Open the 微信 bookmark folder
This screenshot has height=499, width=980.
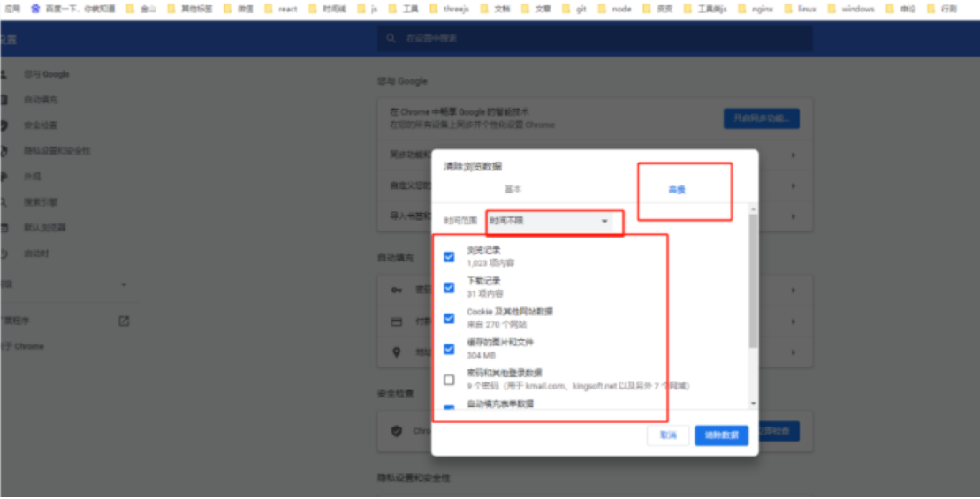[x=239, y=9]
